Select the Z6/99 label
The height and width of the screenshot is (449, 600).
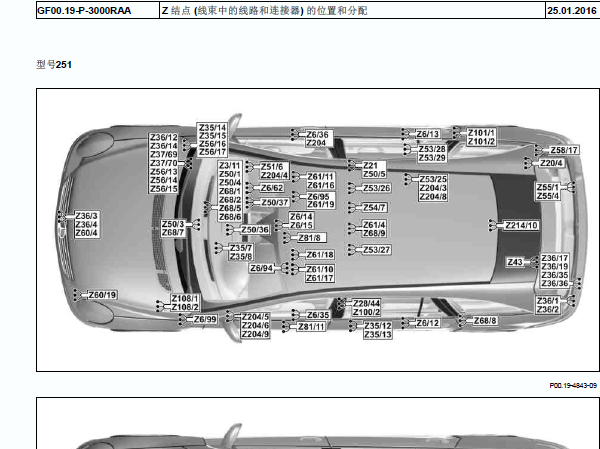point(205,319)
